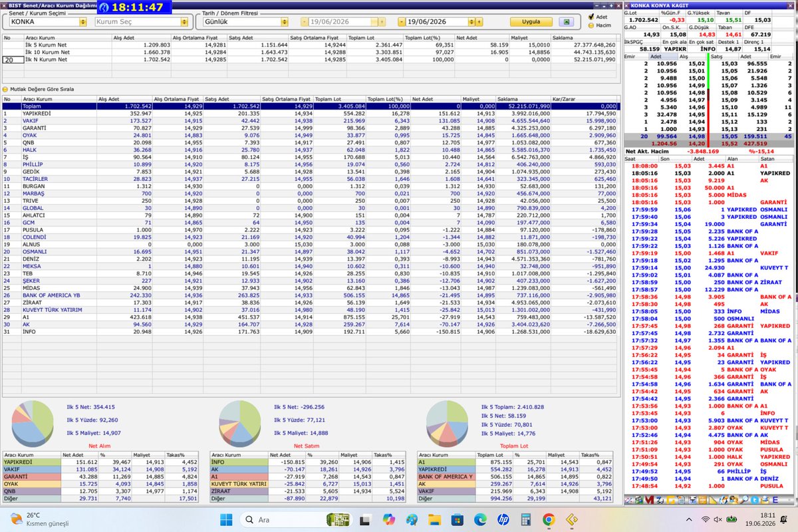Image resolution: width=798 pixels, height=532 pixels.
Task: Open Wi-Fi network tray icon
Action: [x=706, y=519]
